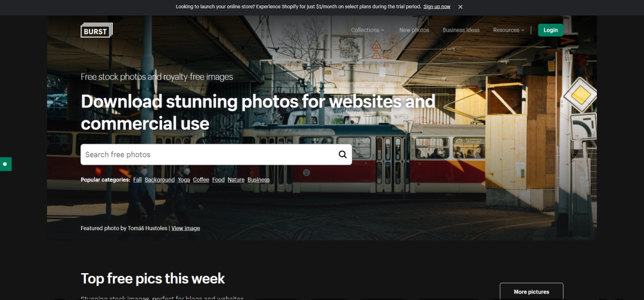Open the Coffee category link

pos(201,180)
